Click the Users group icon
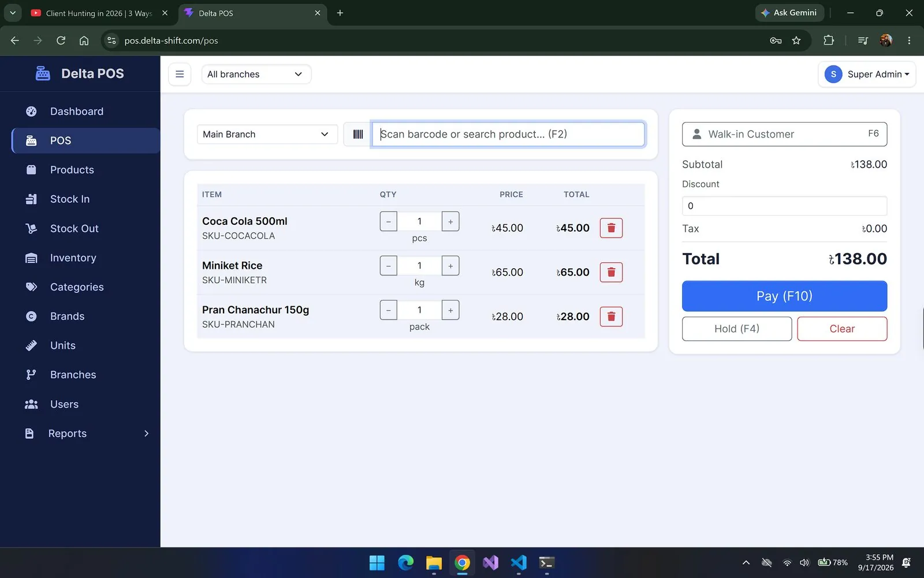 point(31,404)
